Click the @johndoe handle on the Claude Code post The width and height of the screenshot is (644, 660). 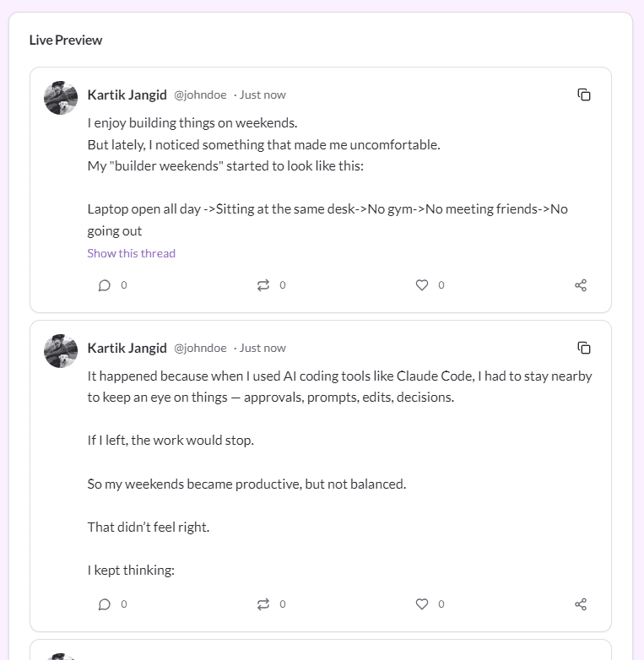pos(200,348)
